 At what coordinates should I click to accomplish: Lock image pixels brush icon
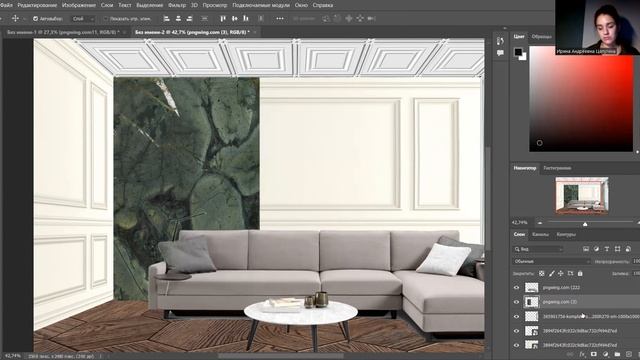click(551, 273)
